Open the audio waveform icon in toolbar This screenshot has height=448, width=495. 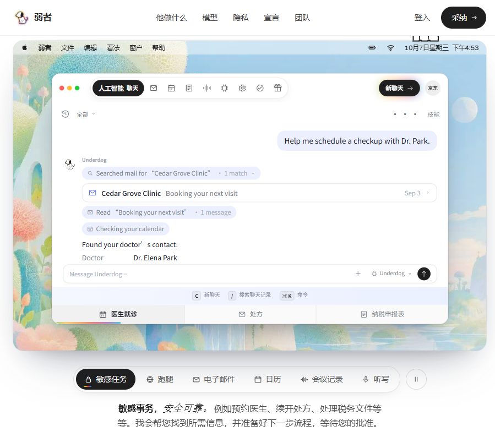[207, 88]
